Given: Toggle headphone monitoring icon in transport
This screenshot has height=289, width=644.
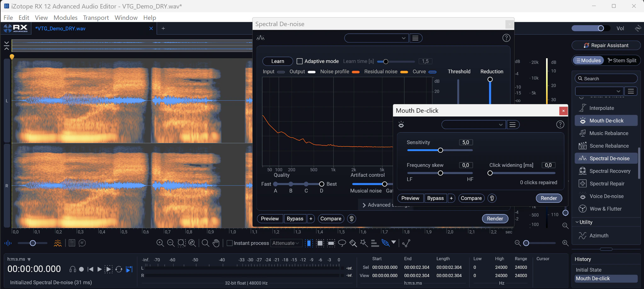Looking at the screenshot, I should pyautogui.click(x=73, y=269).
